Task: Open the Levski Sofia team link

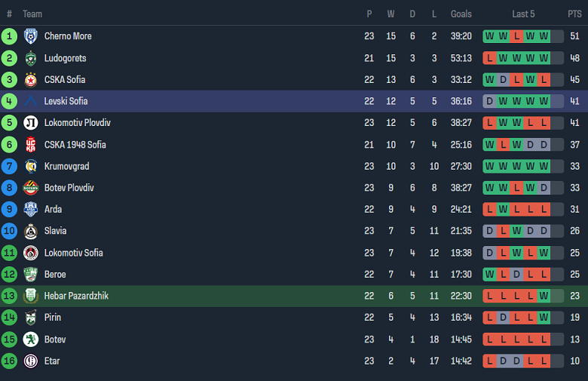Action: 66,101
